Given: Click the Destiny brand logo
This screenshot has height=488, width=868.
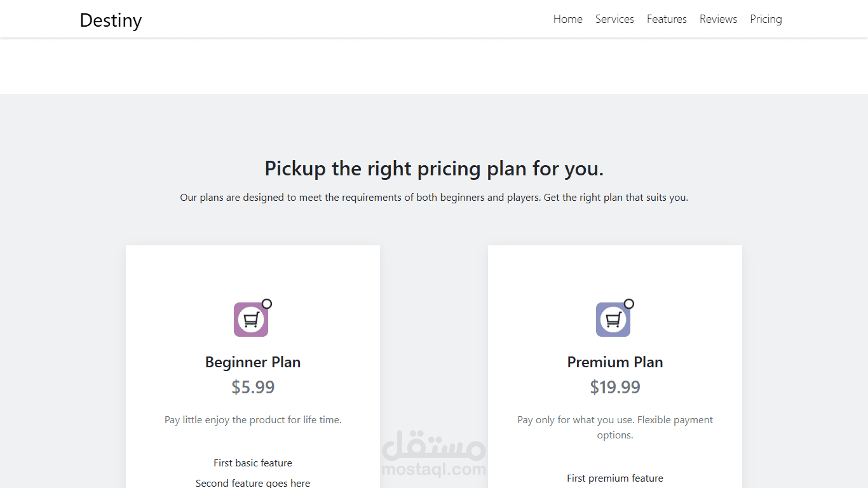Looking at the screenshot, I should click(x=111, y=20).
